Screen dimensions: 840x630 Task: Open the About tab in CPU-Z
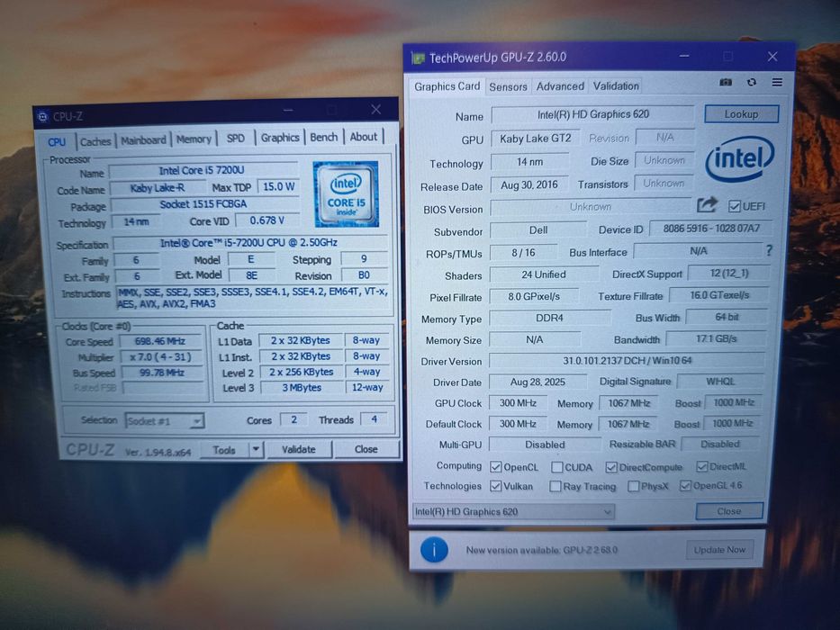(x=363, y=137)
